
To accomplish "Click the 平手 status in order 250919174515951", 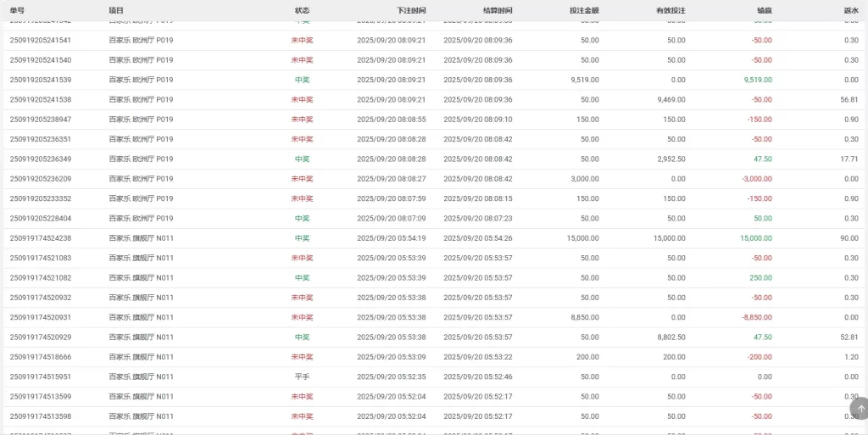I will pyautogui.click(x=302, y=376).
